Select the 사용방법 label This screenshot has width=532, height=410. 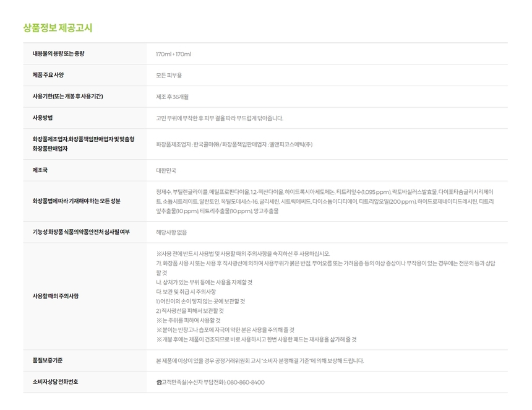43,118
